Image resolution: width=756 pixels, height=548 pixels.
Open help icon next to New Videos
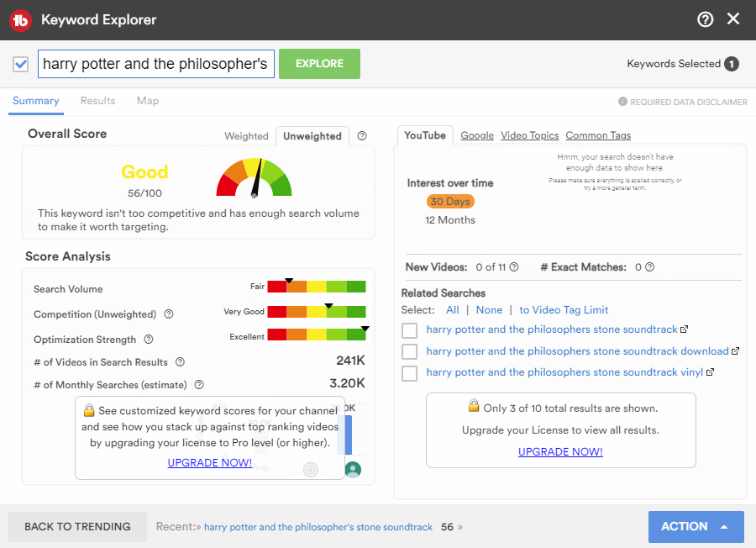pos(514,266)
